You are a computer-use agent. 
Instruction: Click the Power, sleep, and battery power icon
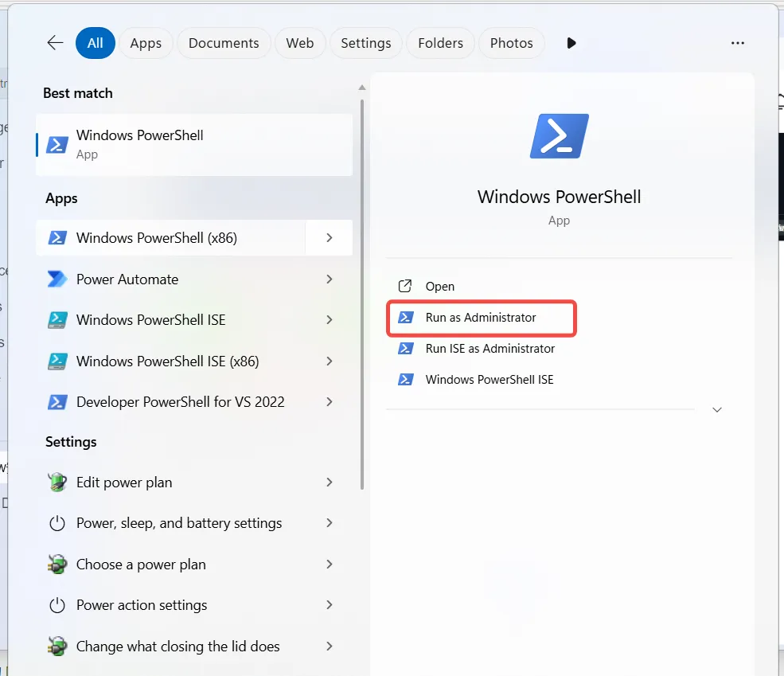57,523
